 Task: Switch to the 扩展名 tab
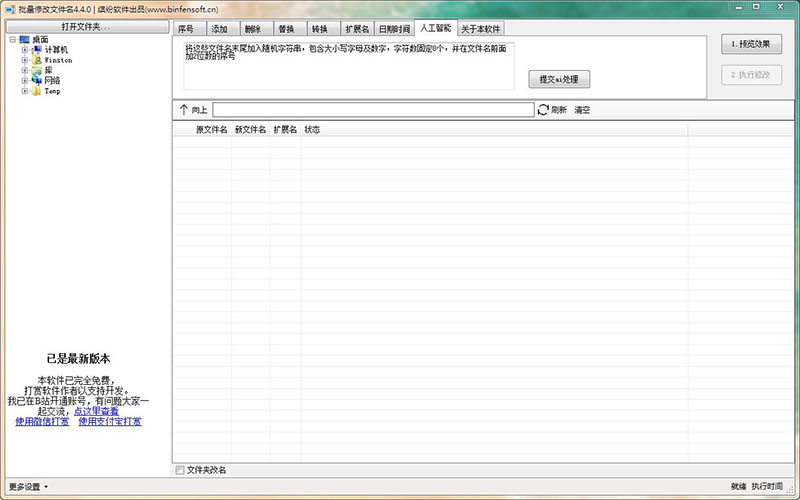coord(357,29)
